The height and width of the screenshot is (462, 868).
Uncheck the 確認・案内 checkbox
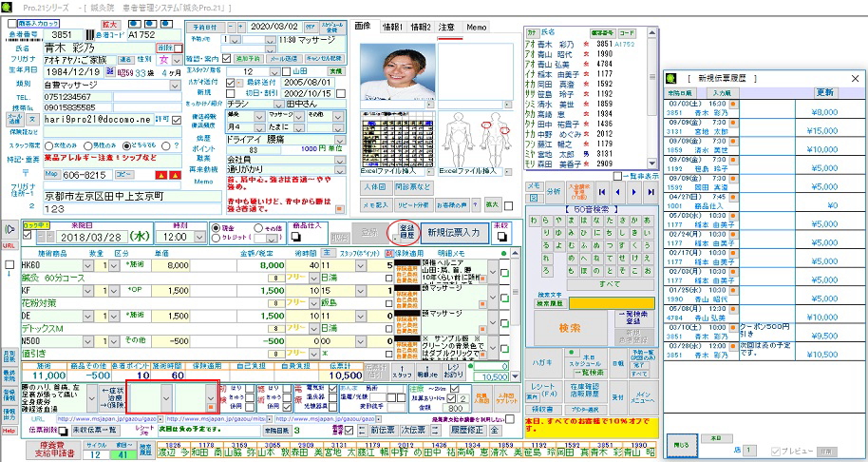click(x=226, y=58)
